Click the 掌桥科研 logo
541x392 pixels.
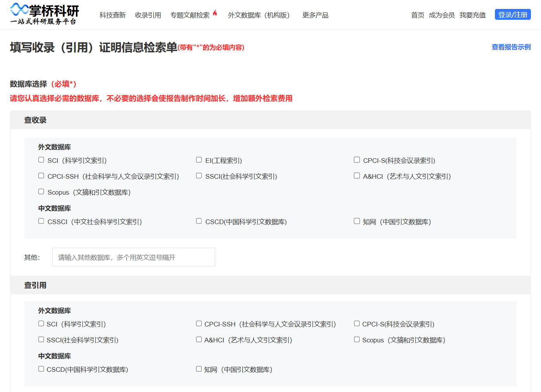[45, 14]
